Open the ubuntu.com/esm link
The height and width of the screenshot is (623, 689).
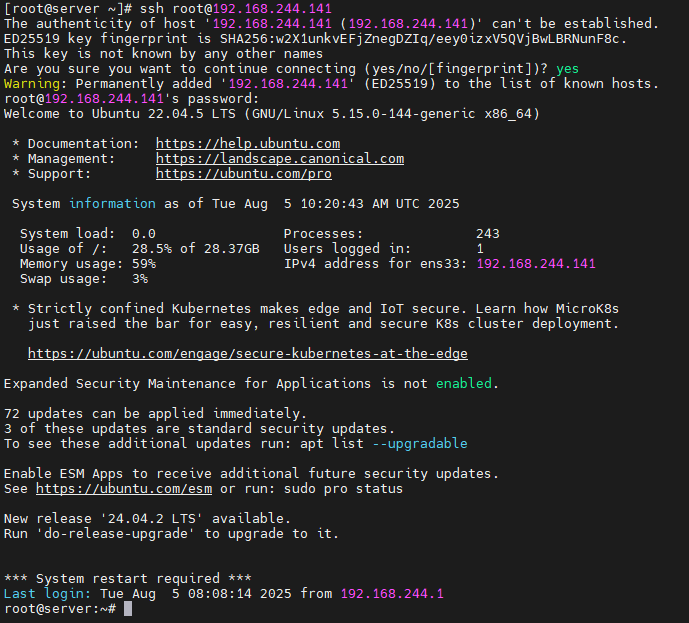(124, 489)
